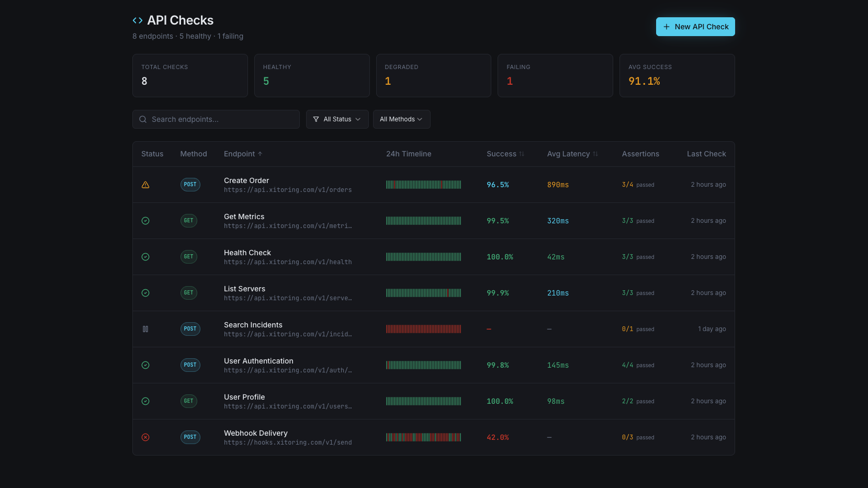Click the New API Check button
This screenshot has height=488, width=868.
(x=695, y=27)
